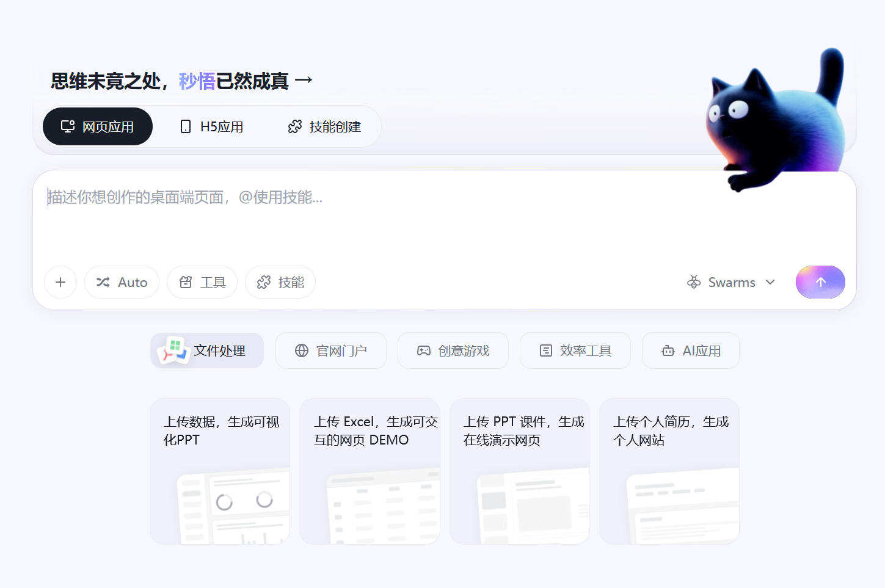Open the 上传 Excel 网页 DEMO card
Viewport: 885px width, 588px height.
[370, 471]
